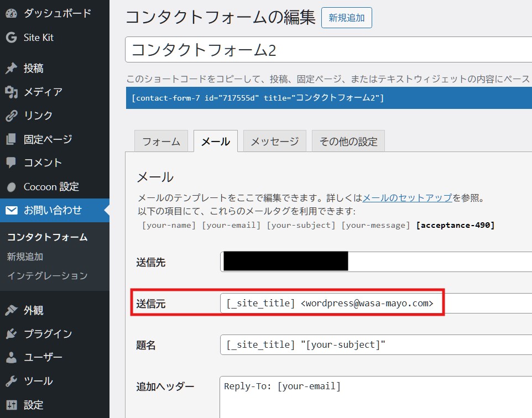Click the Dashboard gauge icon
This screenshot has height=418, width=532.
pyautogui.click(x=11, y=13)
